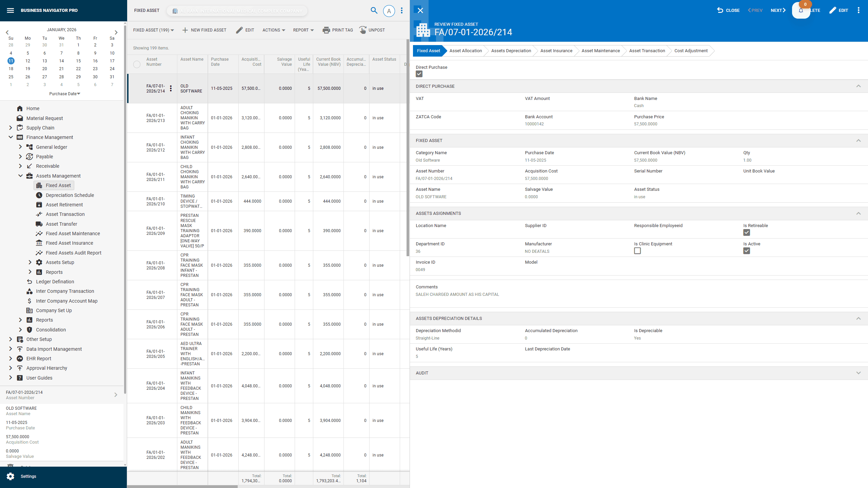The width and height of the screenshot is (868, 488).
Task: Open the search magnifier icon
Action: 374,11
